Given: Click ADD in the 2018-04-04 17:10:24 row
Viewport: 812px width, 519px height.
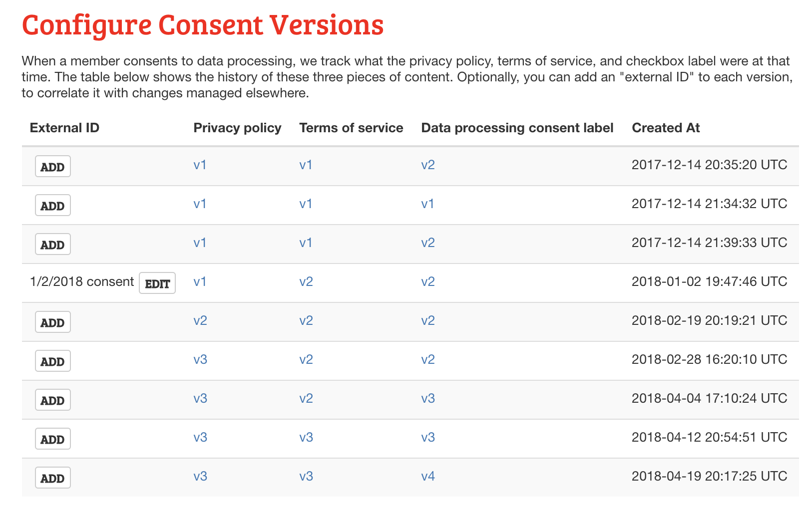Looking at the screenshot, I should [x=53, y=400].
